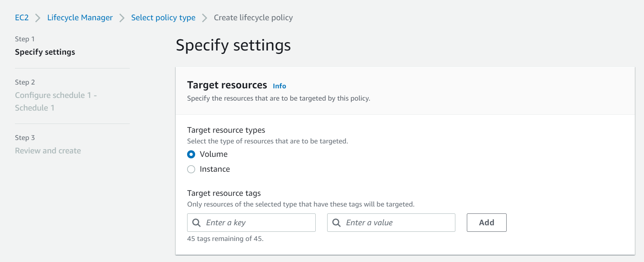
Task: Open the EC2 breadcrumb link
Action: 22,18
